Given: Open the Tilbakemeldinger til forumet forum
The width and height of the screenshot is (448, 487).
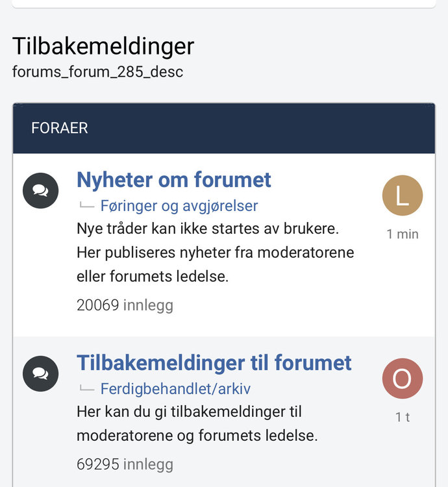Looking at the screenshot, I should (x=214, y=363).
